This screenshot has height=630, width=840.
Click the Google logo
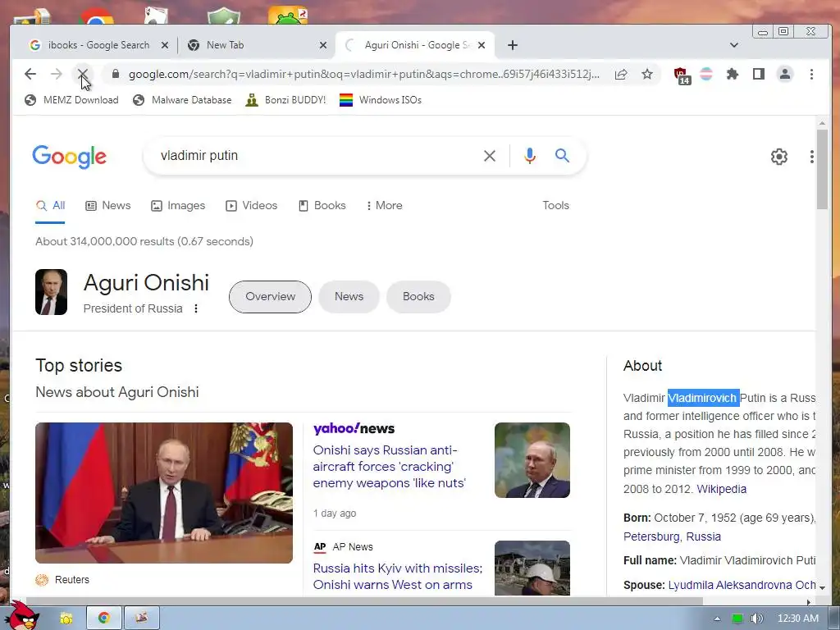pyautogui.click(x=70, y=157)
